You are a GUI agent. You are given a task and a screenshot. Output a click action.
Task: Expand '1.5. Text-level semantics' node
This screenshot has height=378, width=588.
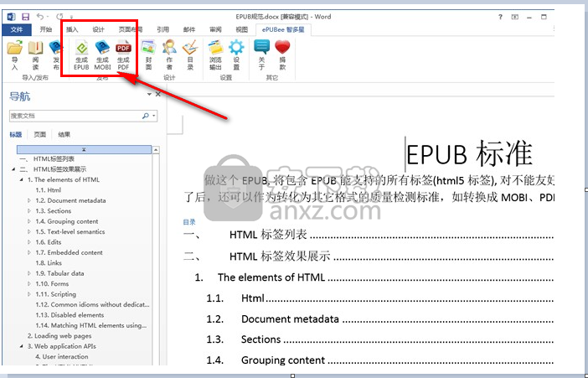[x=29, y=231]
